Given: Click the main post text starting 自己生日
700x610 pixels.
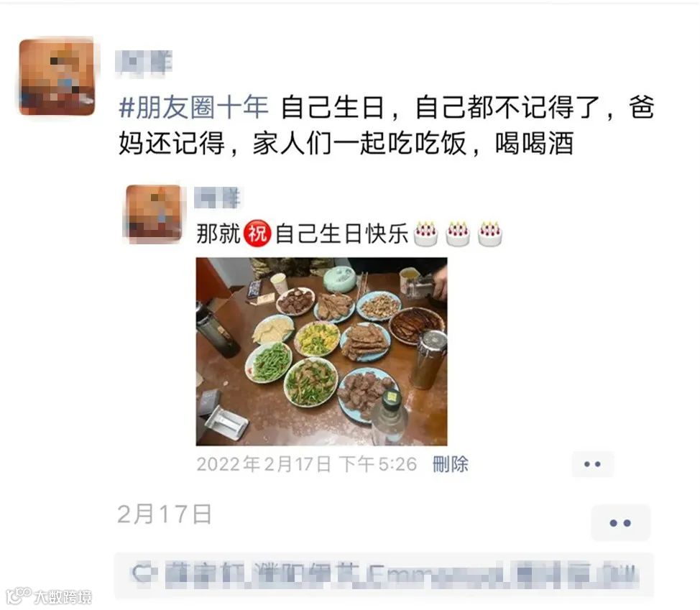Looking at the screenshot, I should tap(387, 126).
